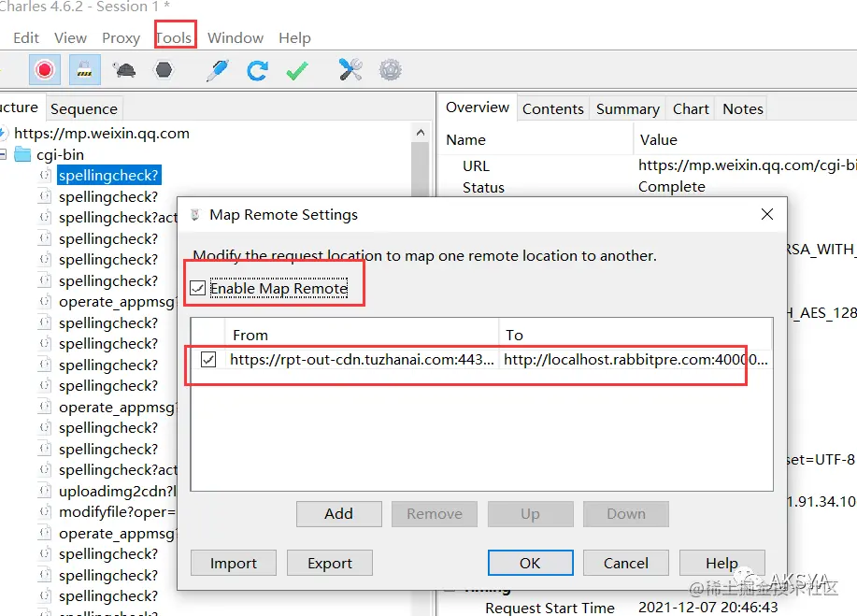Toggle the Enable Map Remote checkbox

[x=197, y=288]
